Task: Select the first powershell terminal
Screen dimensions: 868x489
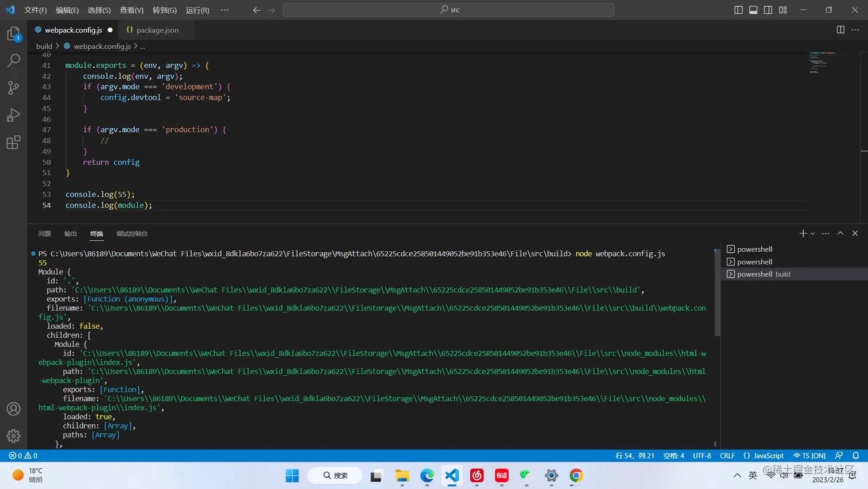Action: click(x=794, y=249)
